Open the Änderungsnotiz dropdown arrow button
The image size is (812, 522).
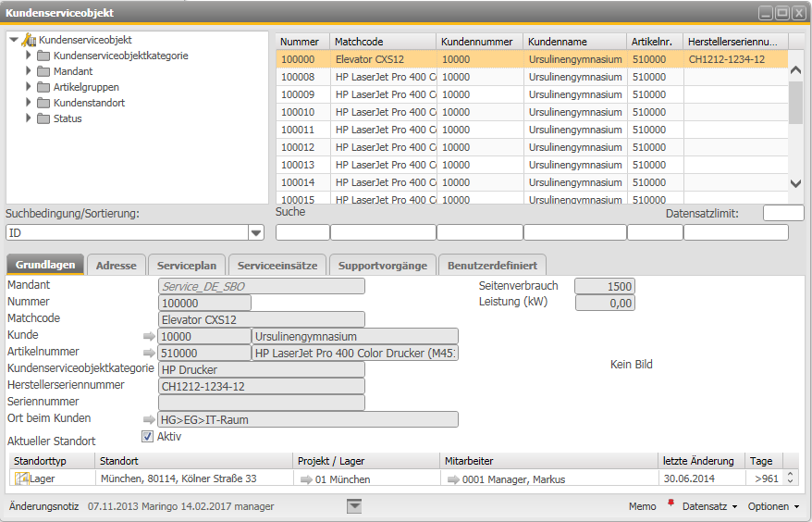pos(354,506)
